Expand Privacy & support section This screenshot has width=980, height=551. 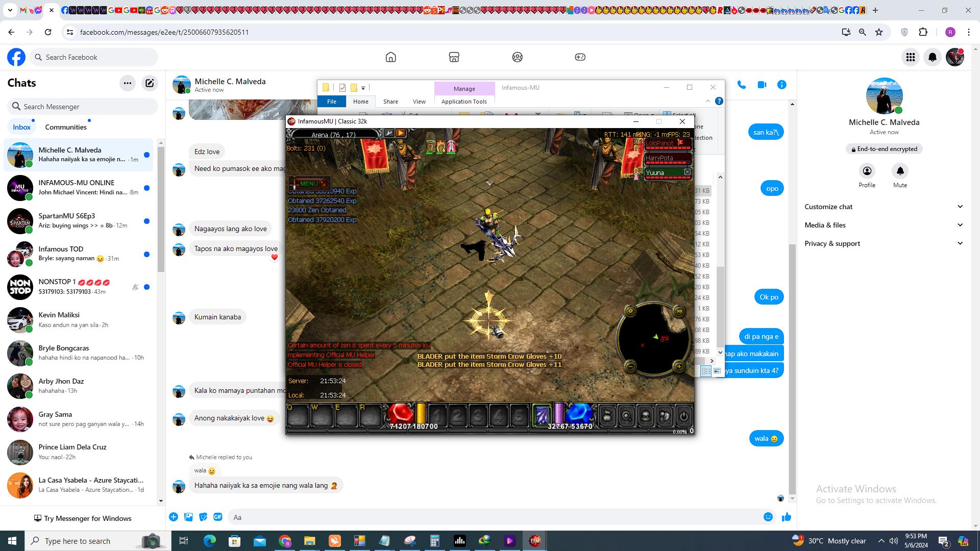pyautogui.click(x=884, y=243)
